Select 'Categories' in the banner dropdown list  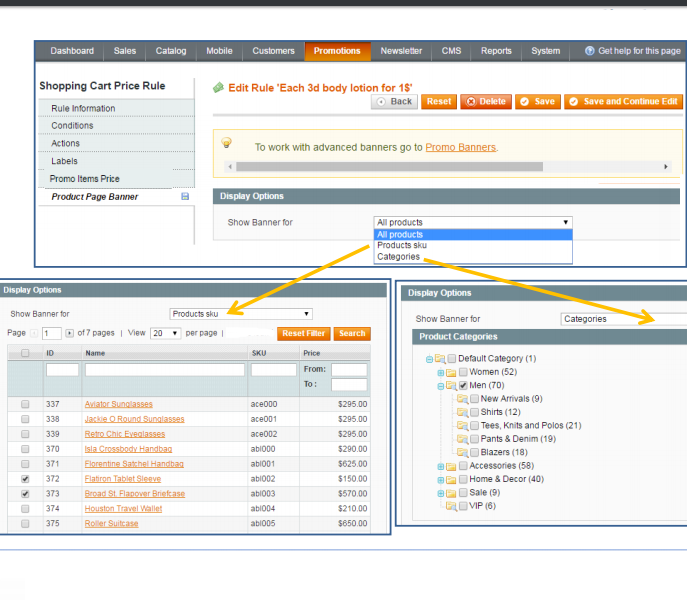(x=399, y=257)
